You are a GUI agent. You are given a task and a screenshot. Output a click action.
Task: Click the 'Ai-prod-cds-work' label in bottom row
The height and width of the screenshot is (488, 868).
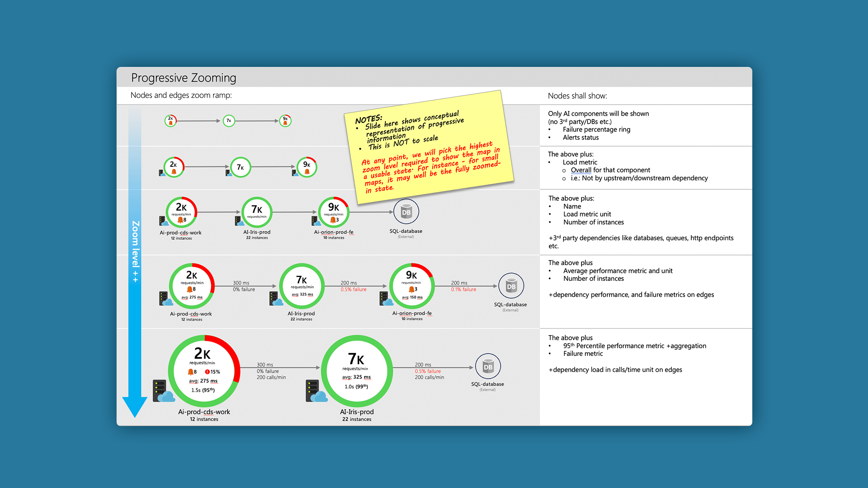(x=204, y=412)
